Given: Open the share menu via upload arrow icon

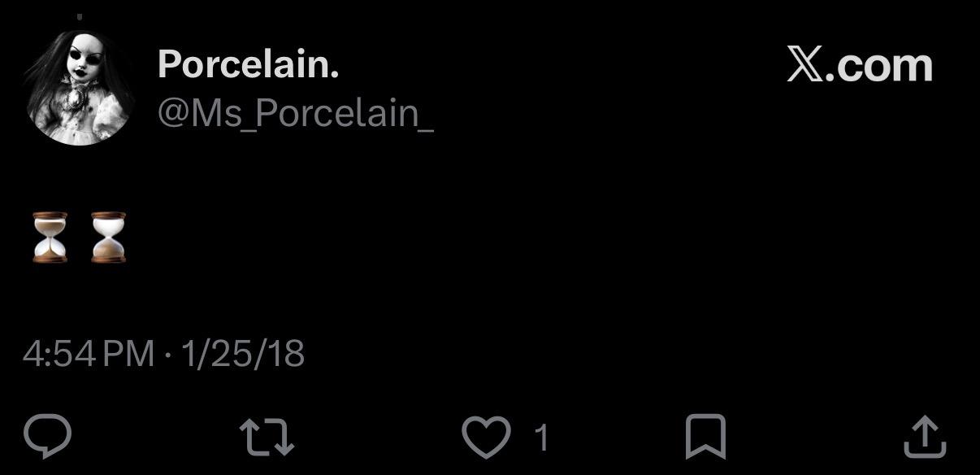Looking at the screenshot, I should tap(926, 437).
